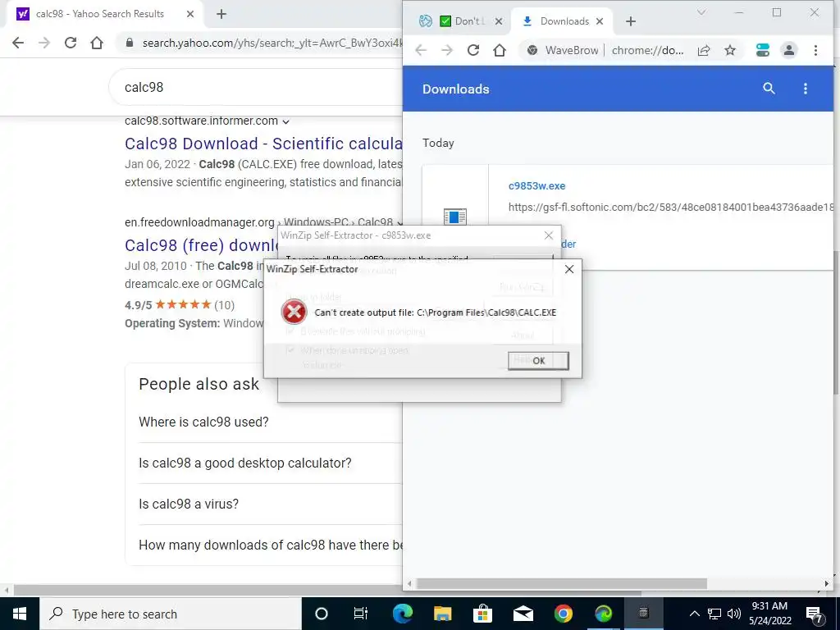Close the WinZip Self-Extractor error dialog
Viewport: 840px width, 630px height.
(569, 269)
